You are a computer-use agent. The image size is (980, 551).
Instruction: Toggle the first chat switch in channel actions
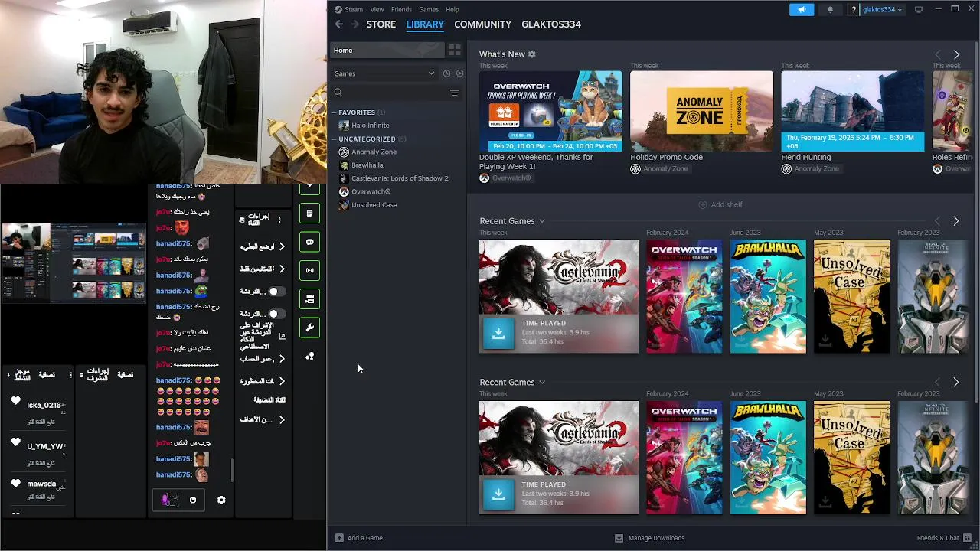coord(276,292)
